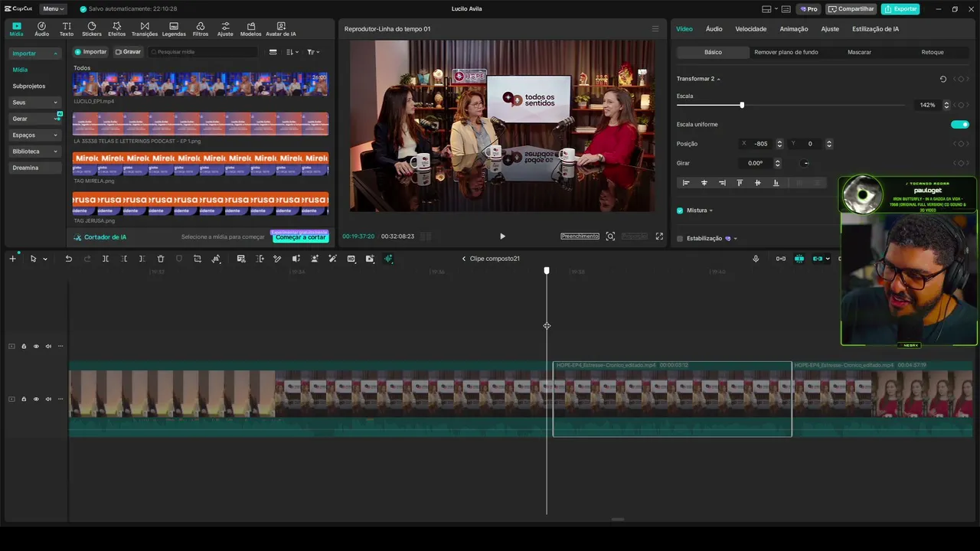Hide the main video track with eye icon

point(36,399)
